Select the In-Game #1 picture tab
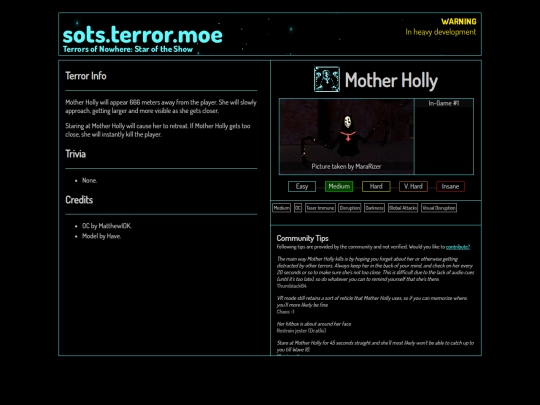This screenshot has width=540, height=405. [444, 103]
